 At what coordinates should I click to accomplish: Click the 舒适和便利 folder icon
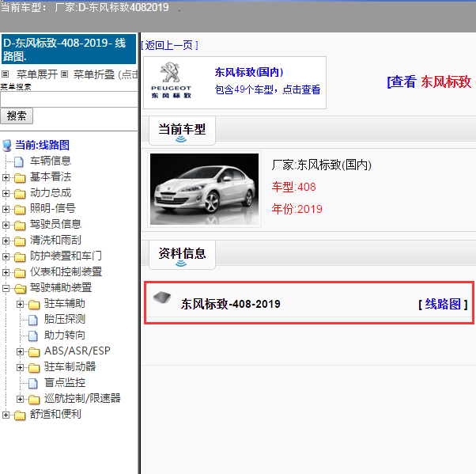[20, 415]
